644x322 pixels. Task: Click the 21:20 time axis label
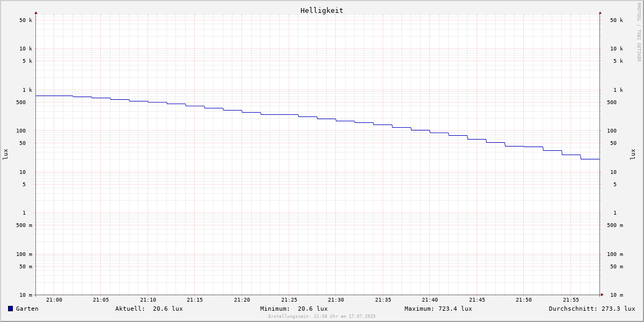click(242, 300)
